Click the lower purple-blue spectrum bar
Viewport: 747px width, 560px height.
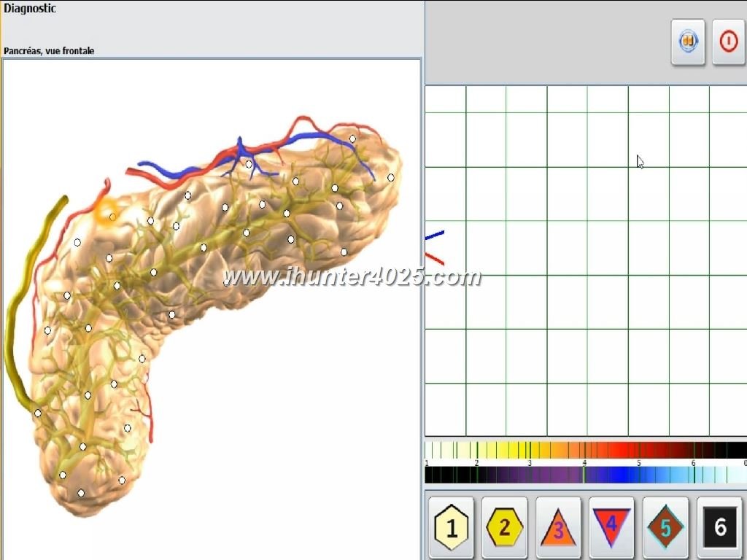click(585, 475)
